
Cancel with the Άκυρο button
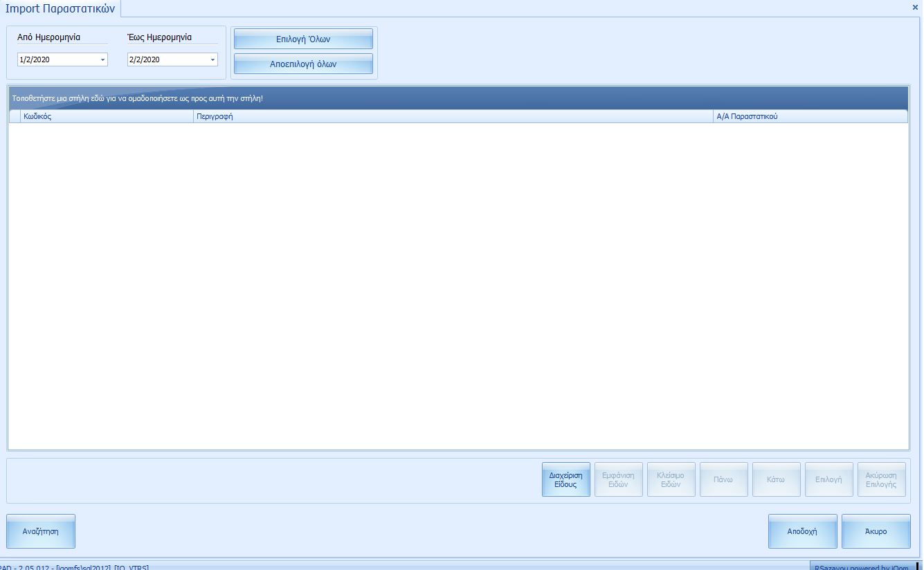click(x=876, y=532)
